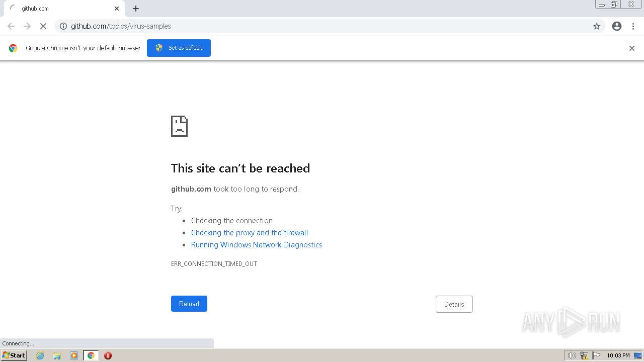The height and width of the screenshot is (362, 644).
Task: Click the Details button
Action: (454, 304)
